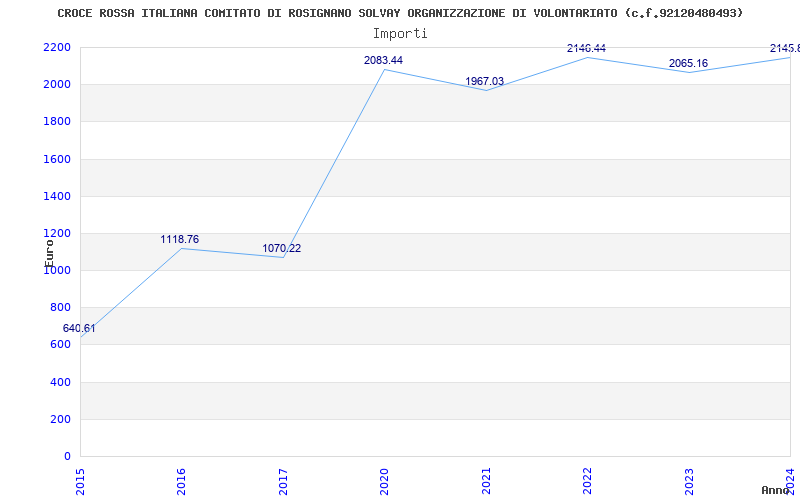Viewport: 800px width, 500px height.
Task: Click the 2200 y-axis tick label
Action: point(57,47)
